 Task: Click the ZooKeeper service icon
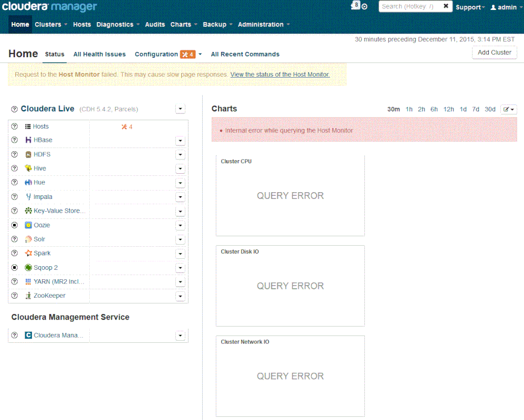[28, 296]
